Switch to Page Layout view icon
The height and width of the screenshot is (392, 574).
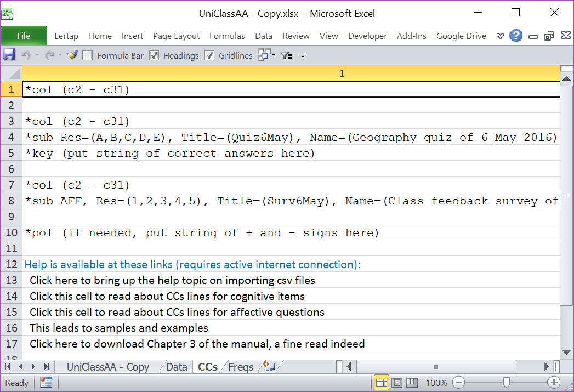coord(397,383)
